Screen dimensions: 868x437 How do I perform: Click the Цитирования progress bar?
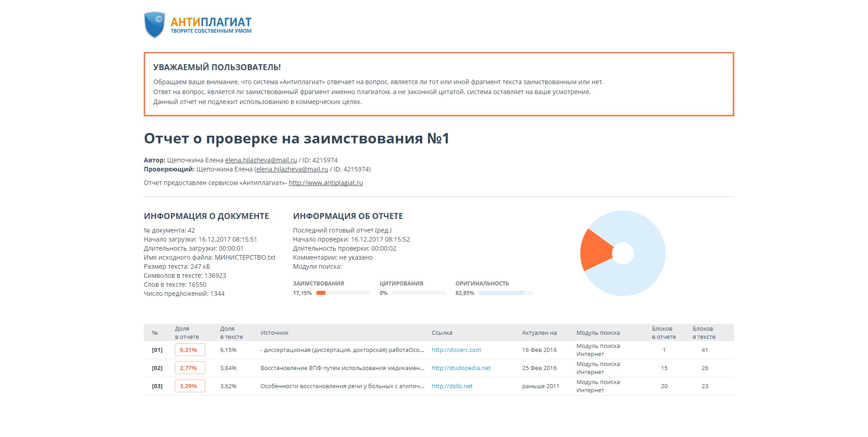tap(419, 293)
